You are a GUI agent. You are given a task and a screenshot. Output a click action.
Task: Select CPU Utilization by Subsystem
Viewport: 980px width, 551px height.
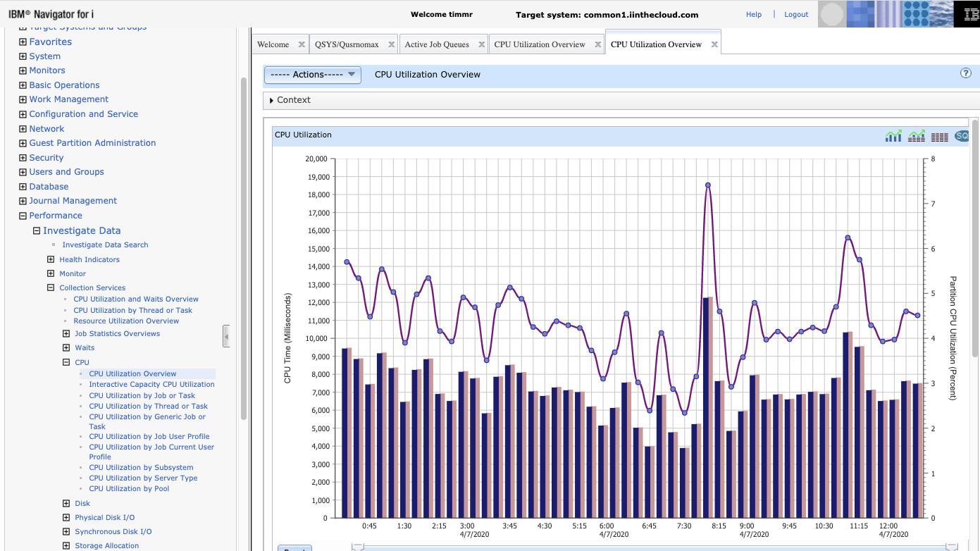[141, 467]
